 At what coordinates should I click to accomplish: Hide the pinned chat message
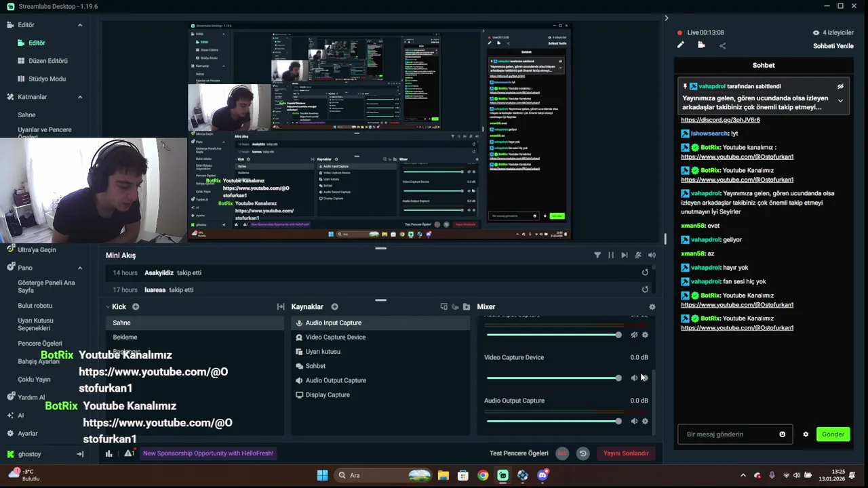[840, 87]
